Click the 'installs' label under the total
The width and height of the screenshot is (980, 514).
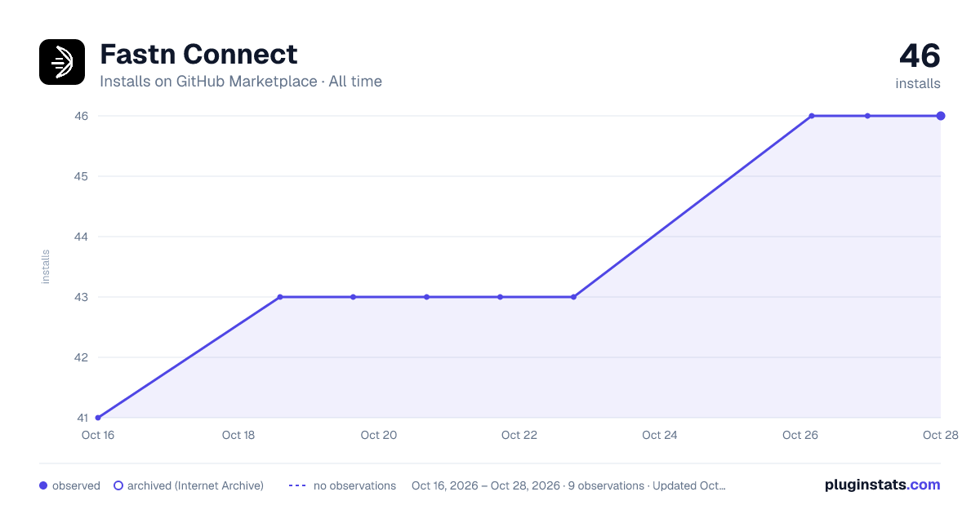[x=918, y=83]
